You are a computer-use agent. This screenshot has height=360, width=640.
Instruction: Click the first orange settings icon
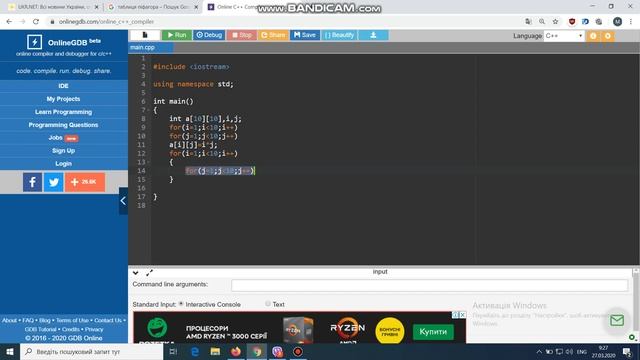coord(593,36)
